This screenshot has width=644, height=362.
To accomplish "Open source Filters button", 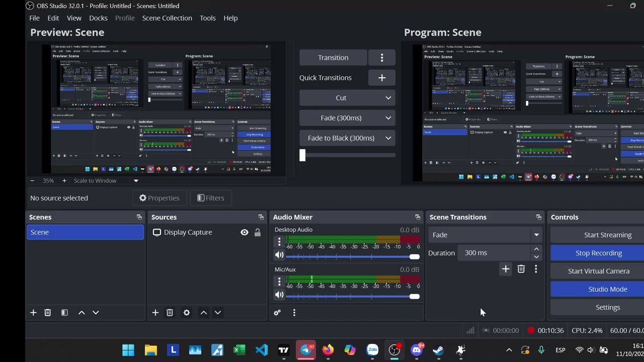I will click(x=211, y=198).
